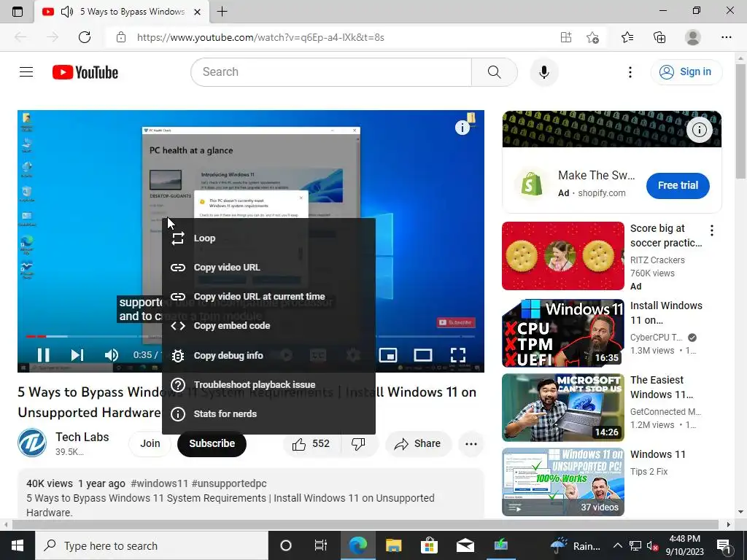Open the Tech Labs channel name
The height and width of the screenshot is (560, 747).
click(x=82, y=437)
